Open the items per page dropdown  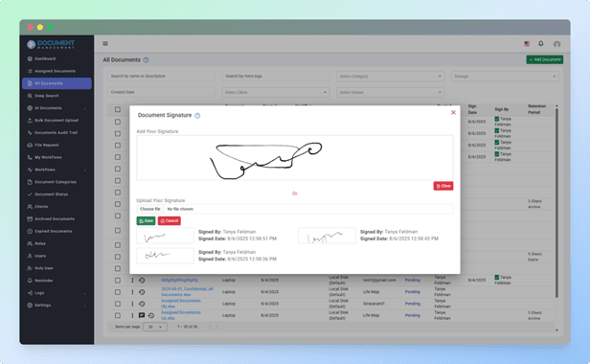pos(155,327)
